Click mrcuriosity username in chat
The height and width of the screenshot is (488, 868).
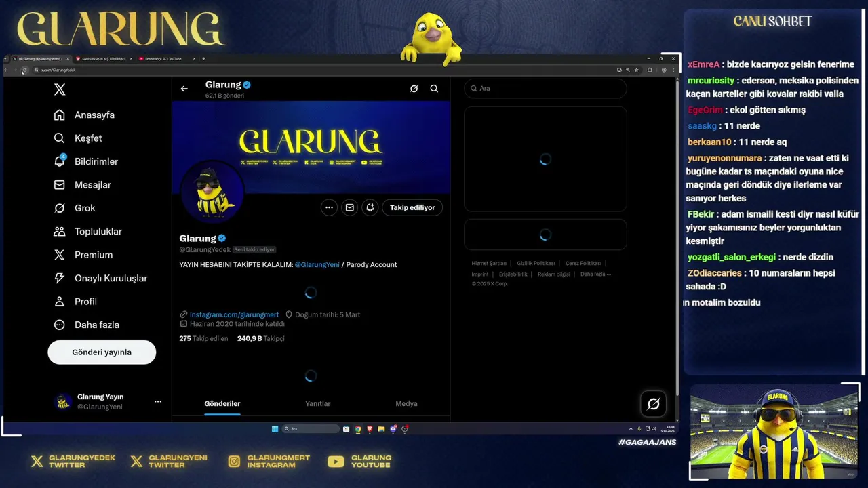tap(711, 81)
